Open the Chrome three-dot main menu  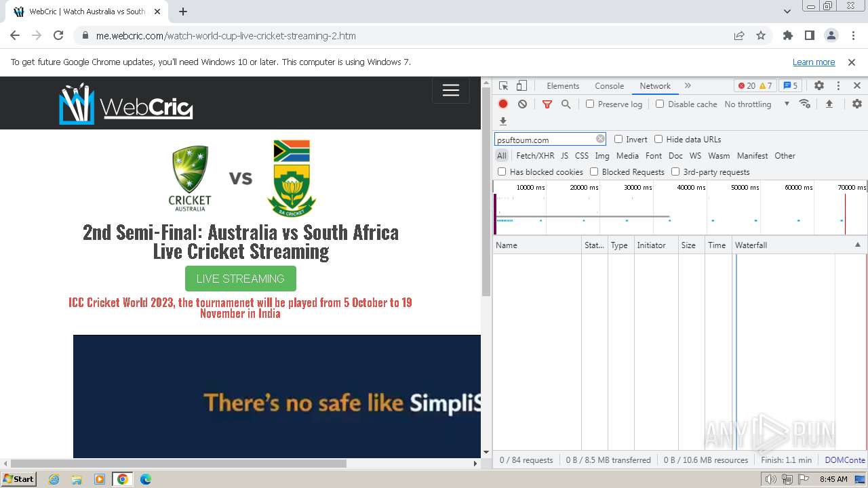click(x=852, y=36)
